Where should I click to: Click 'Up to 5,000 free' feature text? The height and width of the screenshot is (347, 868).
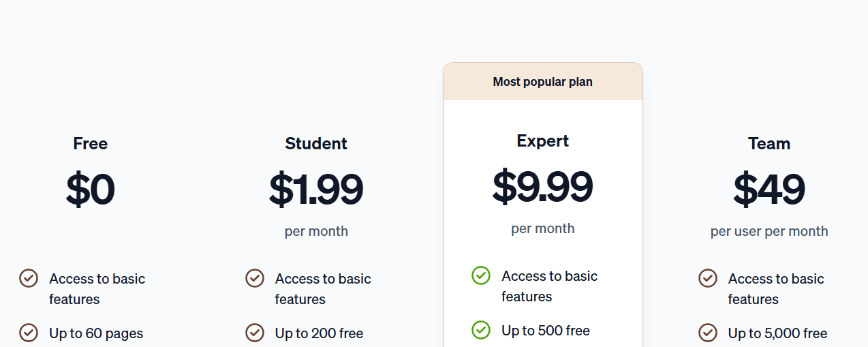coord(777,333)
